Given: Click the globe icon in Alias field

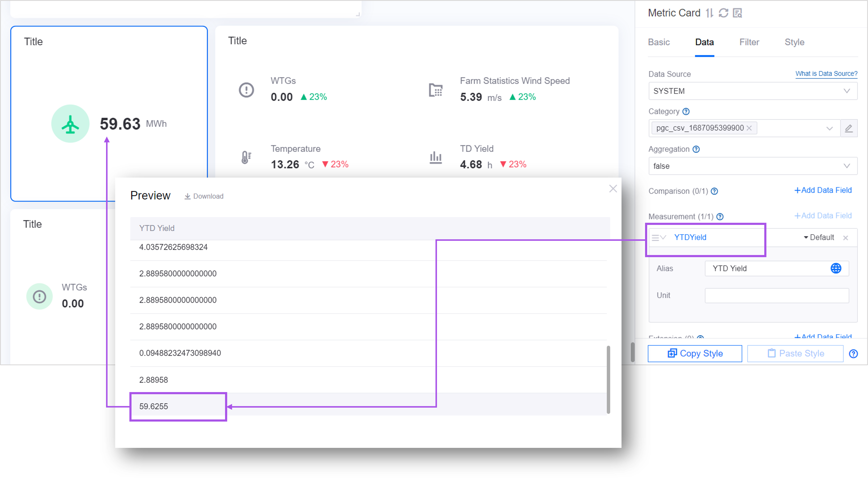Looking at the screenshot, I should (x=836, y=268).
